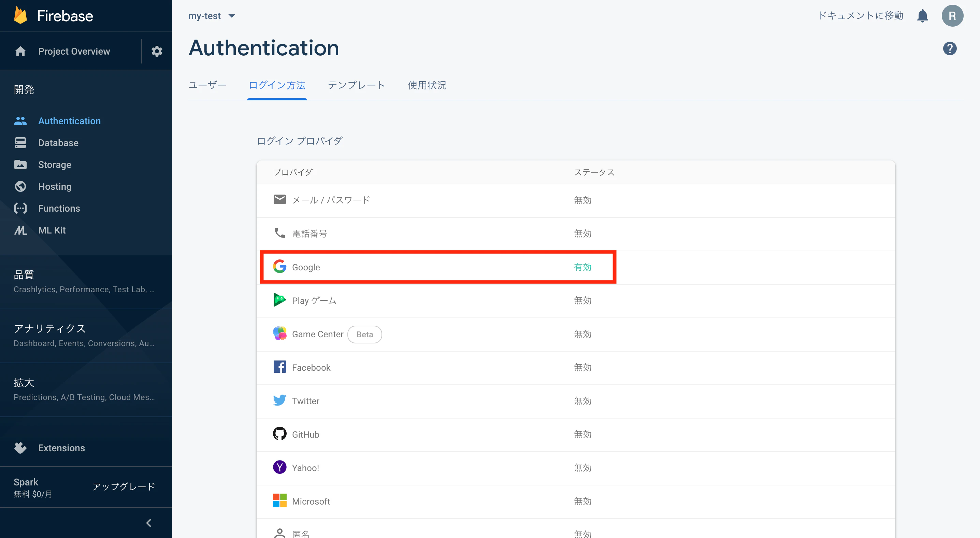Click the Beta badge next to Game Center

[364, 334]
